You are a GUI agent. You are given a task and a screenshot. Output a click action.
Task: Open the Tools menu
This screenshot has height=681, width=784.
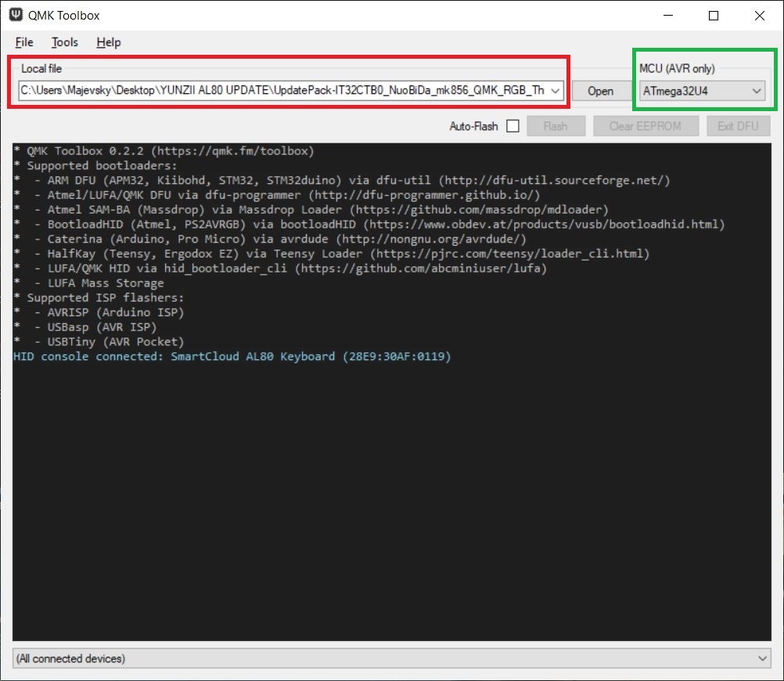64,42
